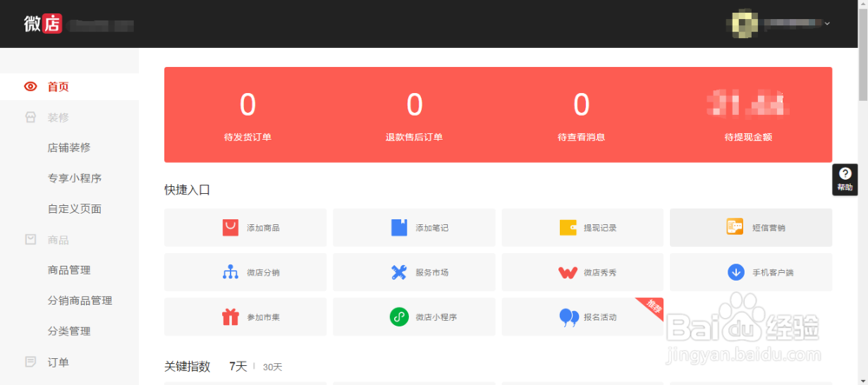This screenshot has height=385, width=868.
Task: Open 报名活动 shortcut
Action: 582,317
